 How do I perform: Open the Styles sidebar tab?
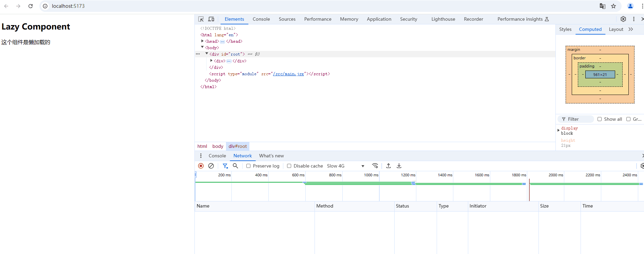coord(565,30)
